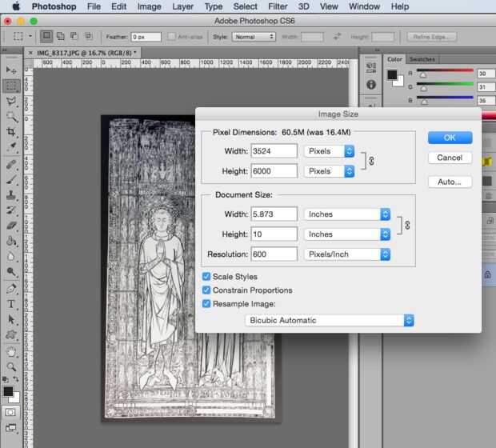The height and width of the screenshot is (448, 496).
Task: Select the Hand tool
Action: (11, 351)
